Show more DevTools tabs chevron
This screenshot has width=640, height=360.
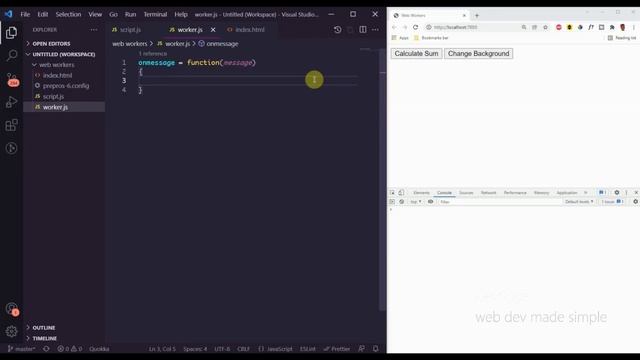tap(586, 192)
